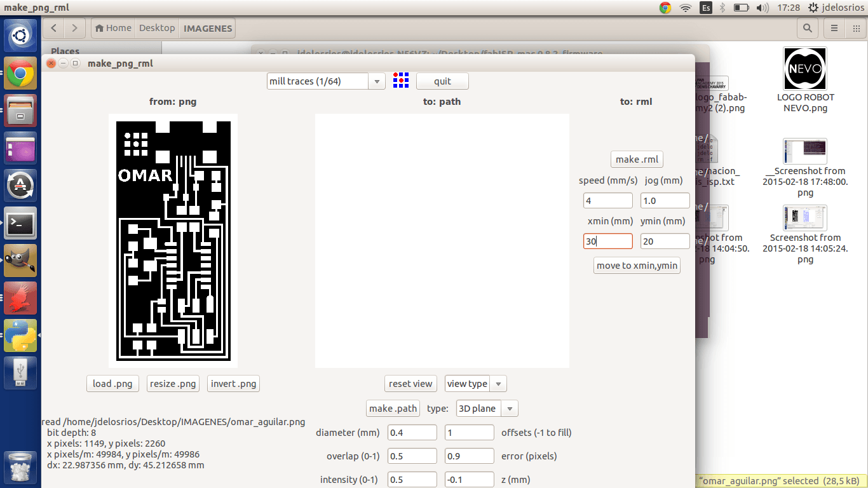Open search in the Files window
This screenshot has height=488, width=868.
tap(807, 28)
